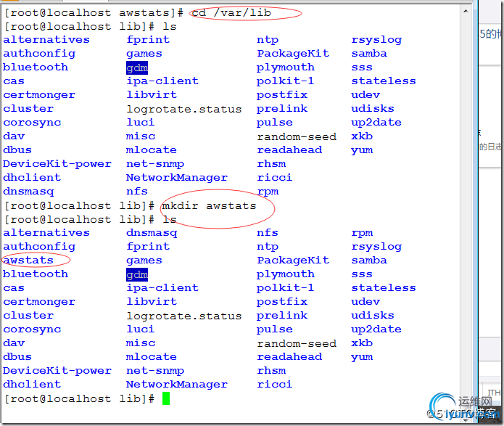
Task: Click 'corosync' in the first ls listing
Action: click(x=32, y=123)
